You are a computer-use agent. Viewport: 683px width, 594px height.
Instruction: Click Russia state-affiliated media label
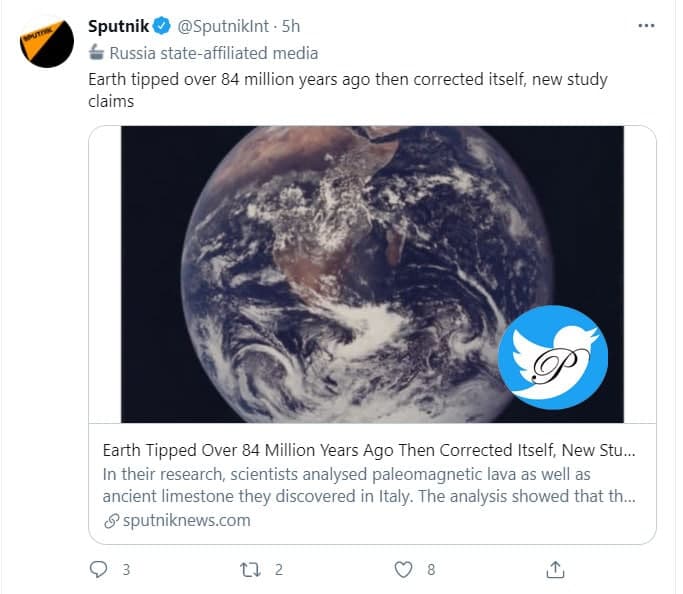click(213, 53)
